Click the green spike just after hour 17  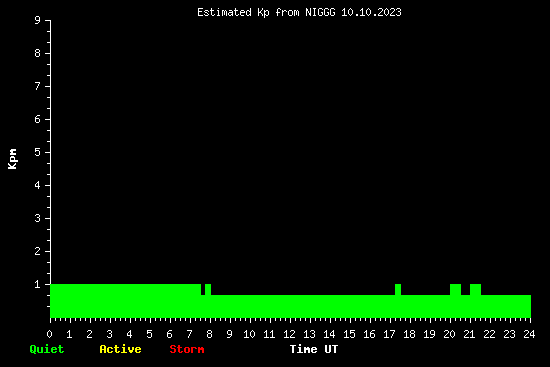tap(398, 289)
